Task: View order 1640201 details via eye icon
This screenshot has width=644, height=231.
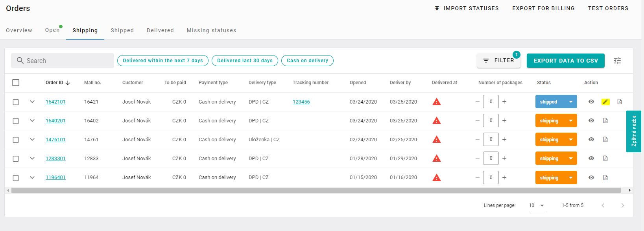Action: point(591,121)
